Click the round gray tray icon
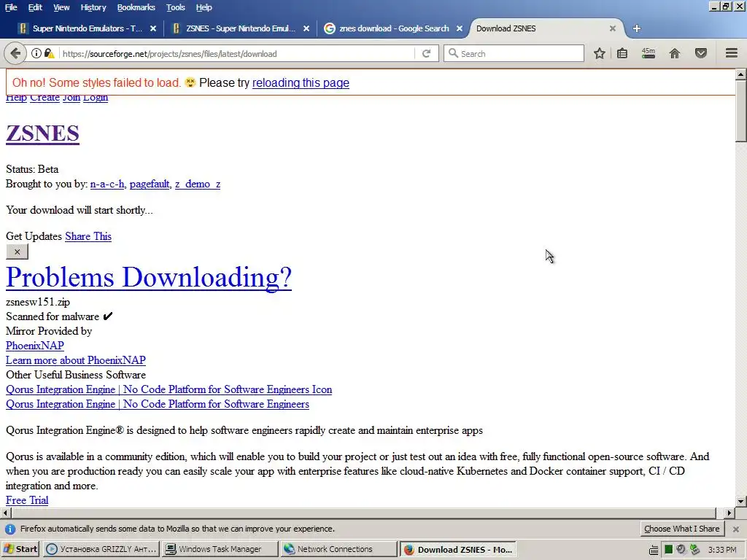This screenshot has height=560, width=747. pyautogui.click(x=681, y=550)
